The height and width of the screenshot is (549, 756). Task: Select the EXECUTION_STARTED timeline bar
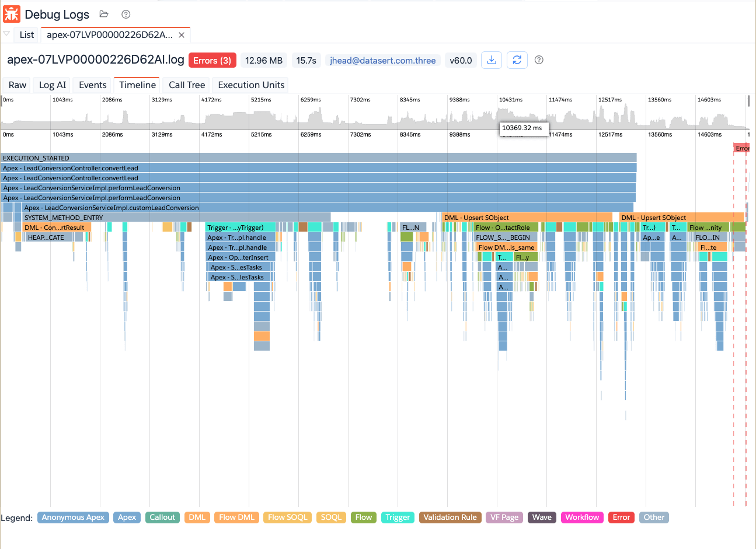click(318, 158)
